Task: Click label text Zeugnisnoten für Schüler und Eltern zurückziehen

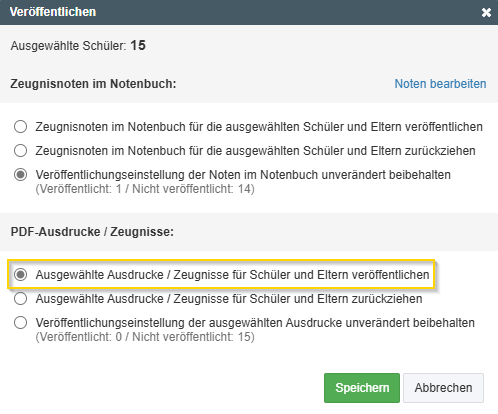Action: coord(255,151)
